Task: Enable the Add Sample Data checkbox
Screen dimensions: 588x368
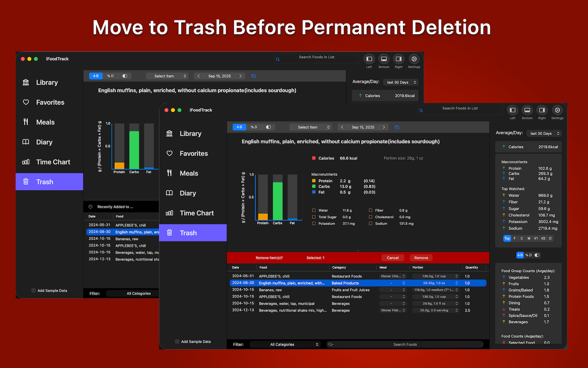Action: (x=177, y=341)
